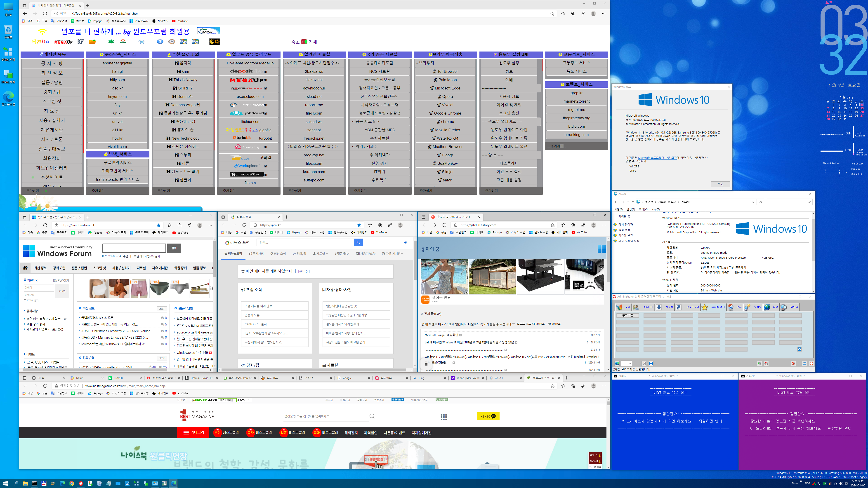
Task: Click the blue refresh arrows icon in the favorites helper
Action: [x=805, y=363]
